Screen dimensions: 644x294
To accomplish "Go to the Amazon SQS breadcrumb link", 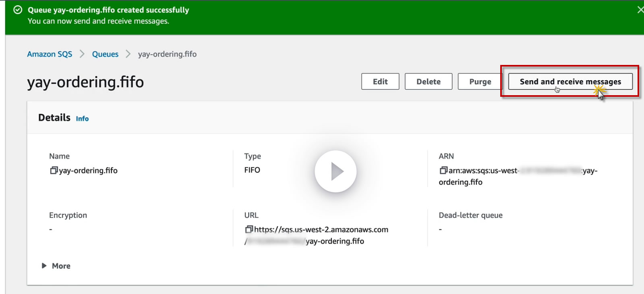I will (x=50, y=54).
